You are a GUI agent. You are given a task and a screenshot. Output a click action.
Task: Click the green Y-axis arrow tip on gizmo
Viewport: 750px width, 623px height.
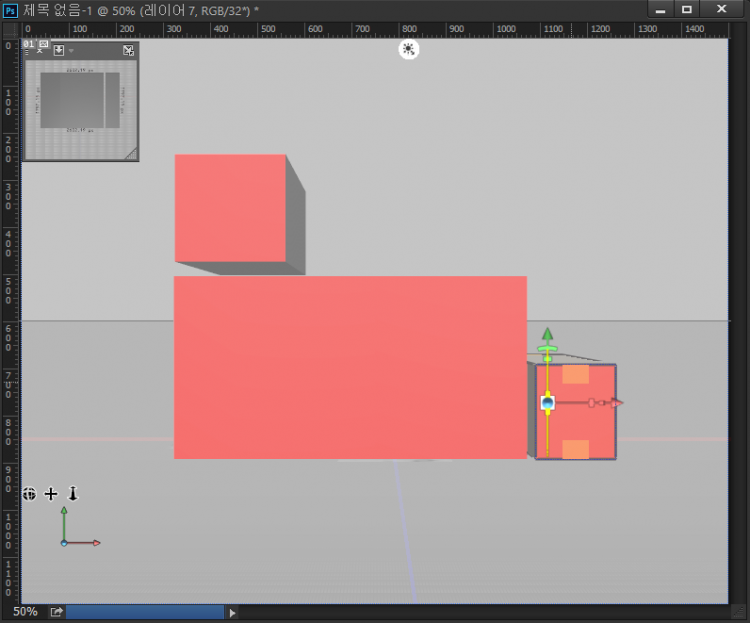547,334
